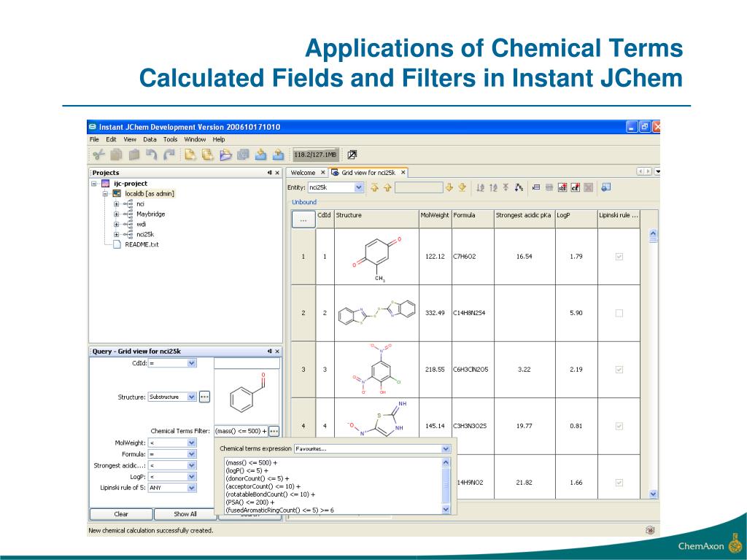747x560 pixels.
Task: Open the LogP operator dropdown
Action: [192, 477]
